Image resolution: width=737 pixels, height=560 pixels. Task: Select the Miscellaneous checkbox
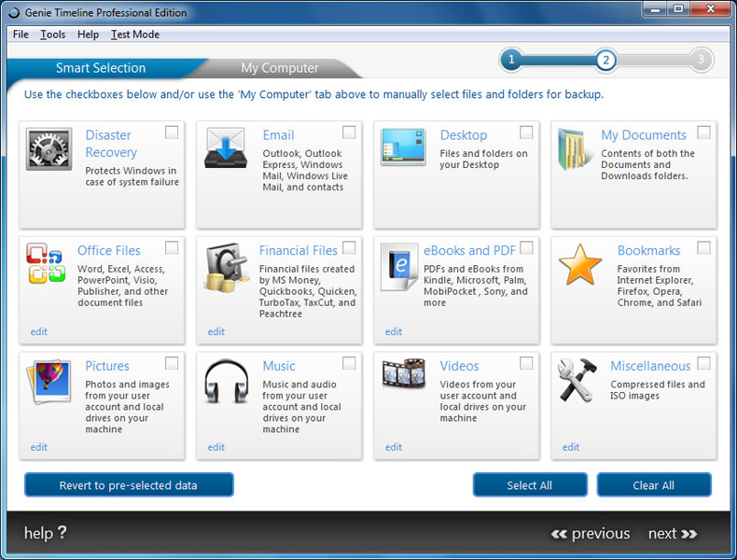703,363
